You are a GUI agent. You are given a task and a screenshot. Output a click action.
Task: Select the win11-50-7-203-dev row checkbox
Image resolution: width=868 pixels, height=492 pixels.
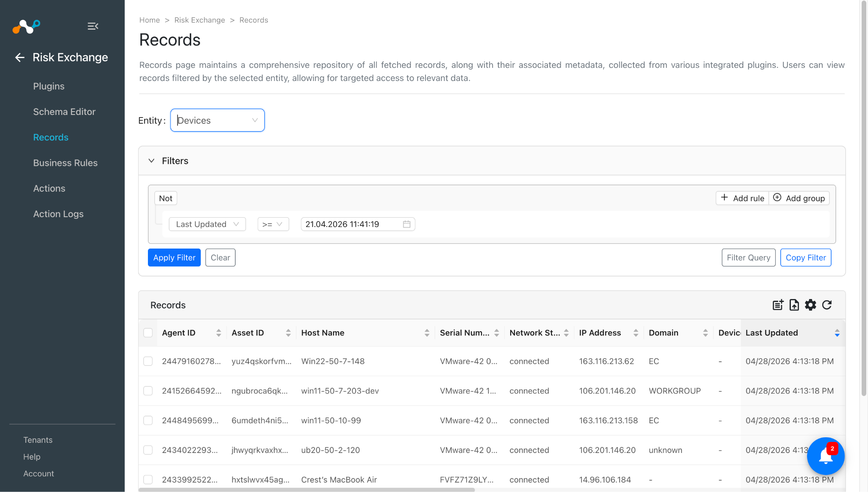point(148,391)
